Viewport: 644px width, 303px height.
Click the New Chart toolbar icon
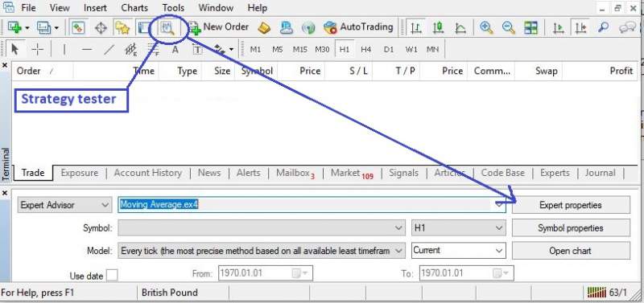tap(14, 28)
